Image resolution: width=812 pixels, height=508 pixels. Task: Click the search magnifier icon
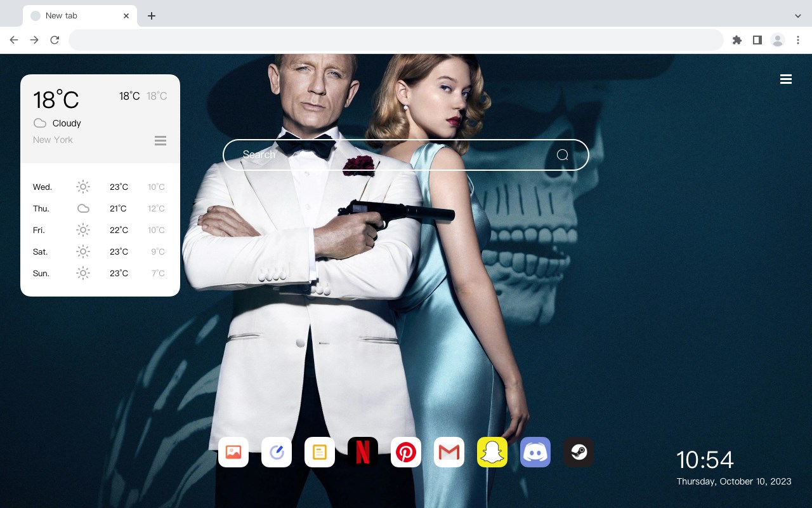(563, 155)
